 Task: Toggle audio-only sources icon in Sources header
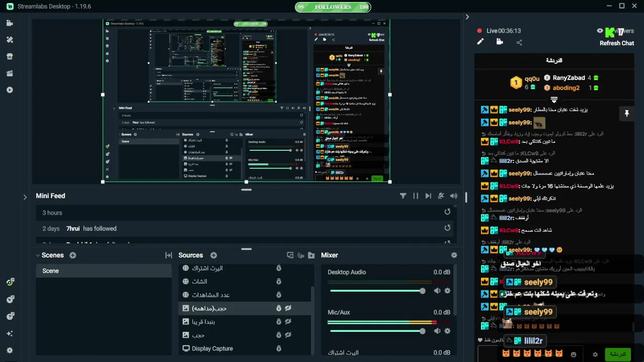tap(301, 255)
